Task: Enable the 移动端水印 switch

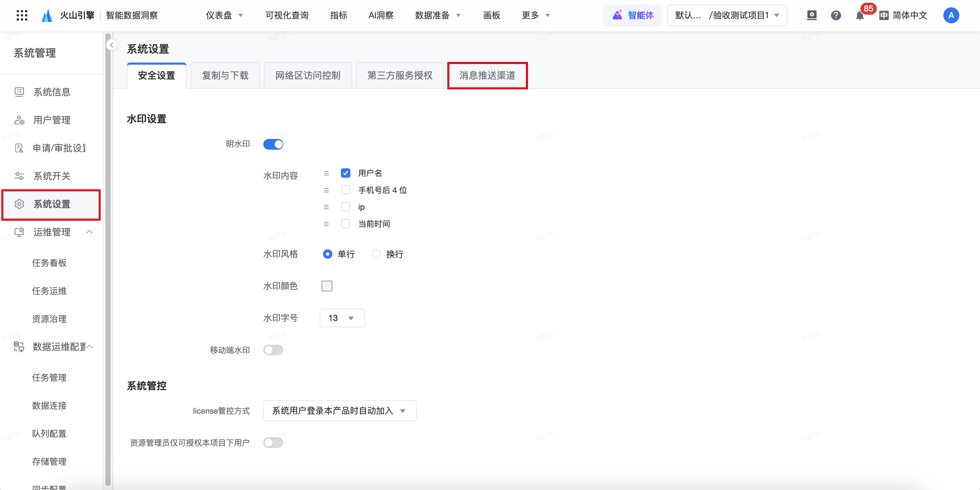Action: (273, 350)
